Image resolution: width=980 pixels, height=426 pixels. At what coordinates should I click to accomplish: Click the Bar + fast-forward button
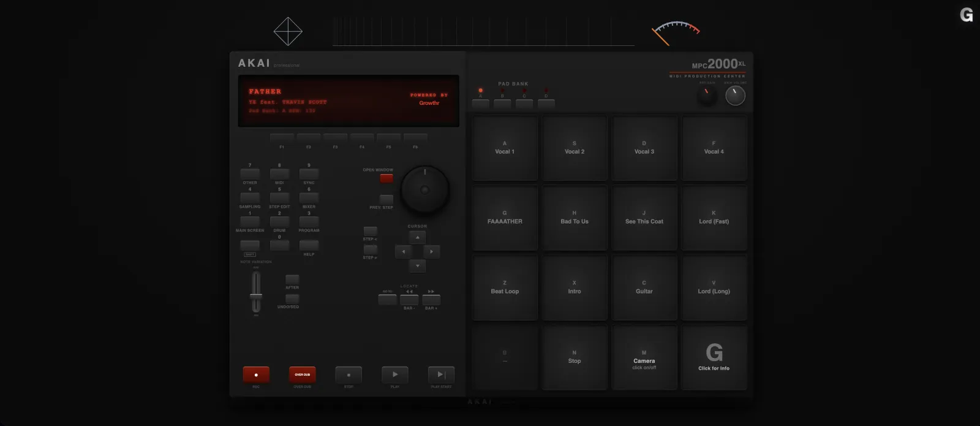431,300
